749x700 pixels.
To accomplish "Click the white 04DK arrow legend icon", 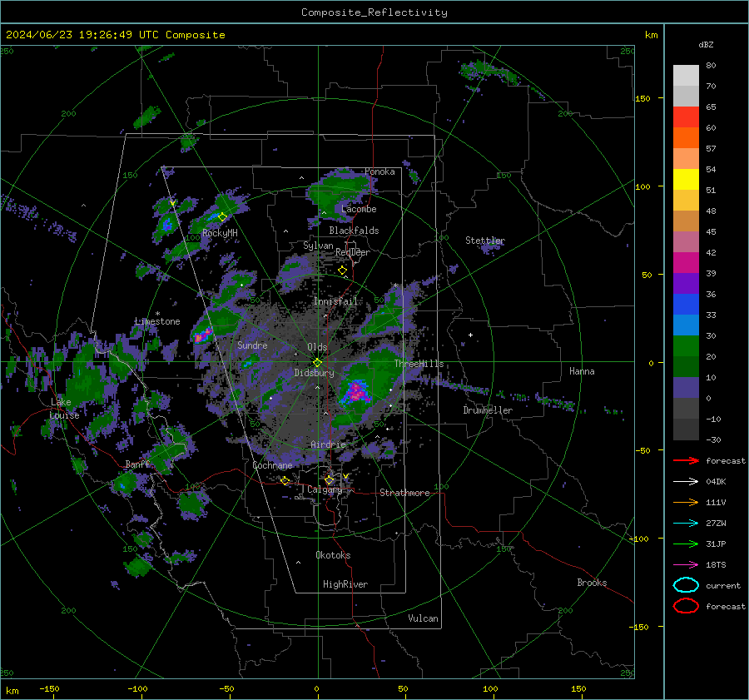I will point(686,482).
